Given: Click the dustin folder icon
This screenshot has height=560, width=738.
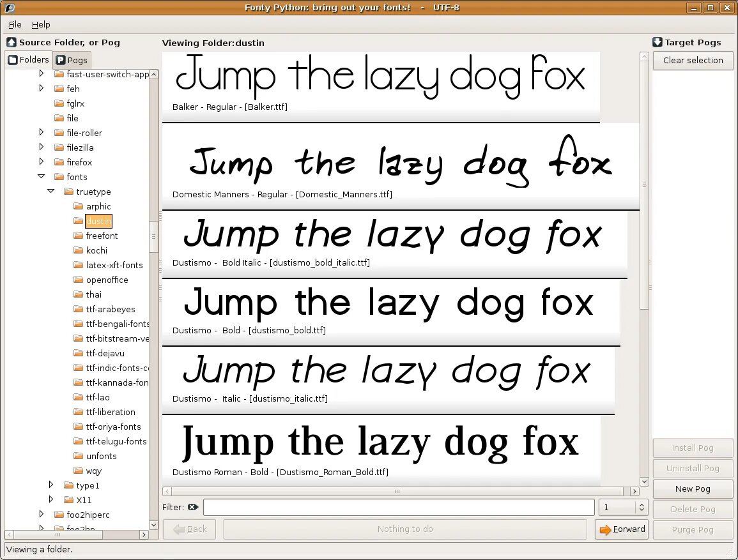Looking at the screenshot, I should (x=78, y=220).
